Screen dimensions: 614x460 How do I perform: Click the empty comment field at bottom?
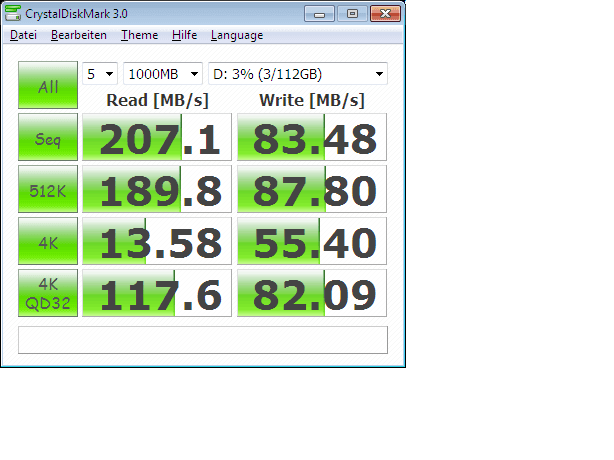(203, 340)
